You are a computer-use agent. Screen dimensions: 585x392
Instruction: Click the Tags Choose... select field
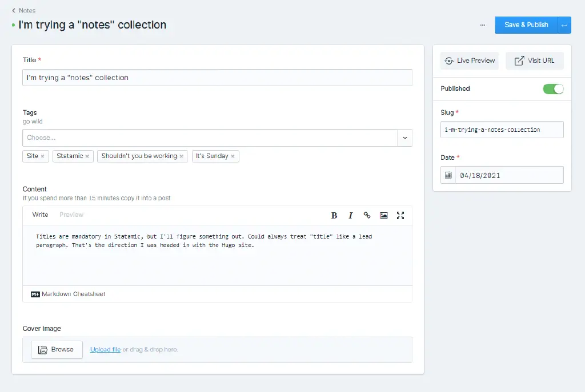(210, 138)
